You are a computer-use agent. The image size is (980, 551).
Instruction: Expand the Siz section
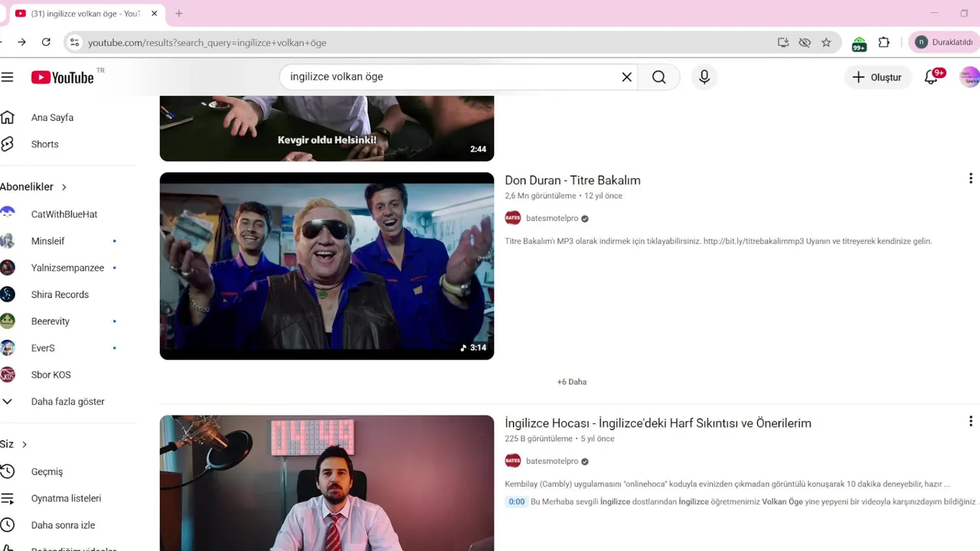pyautogui.click(x=14, y=444)
